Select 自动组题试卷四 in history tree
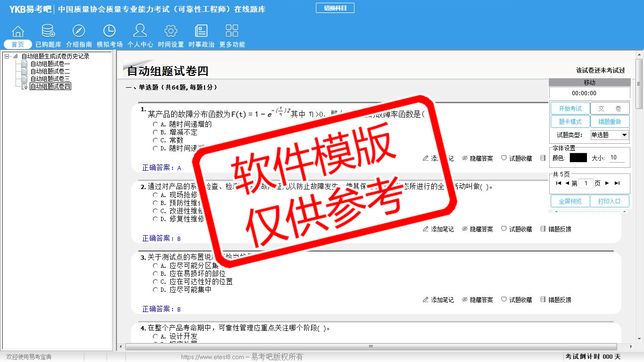Viewport: 644px width, 362px height. [50, 87]
